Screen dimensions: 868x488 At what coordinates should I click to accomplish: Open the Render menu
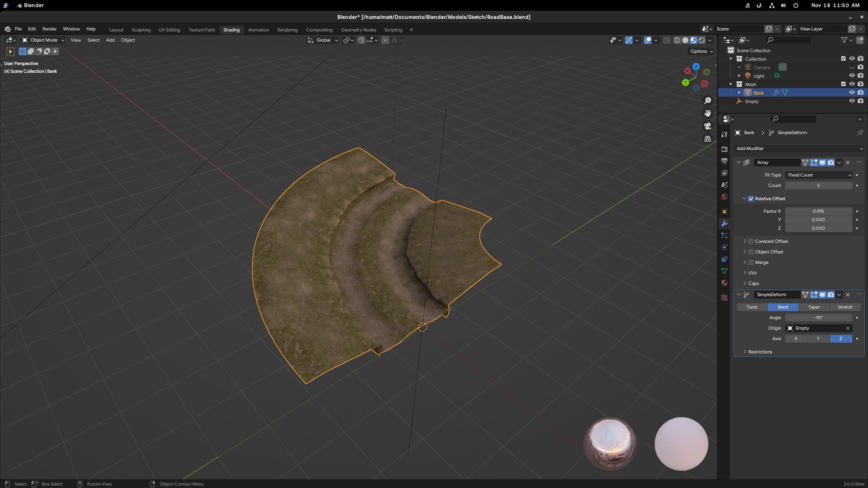click(x=50, y=29)
